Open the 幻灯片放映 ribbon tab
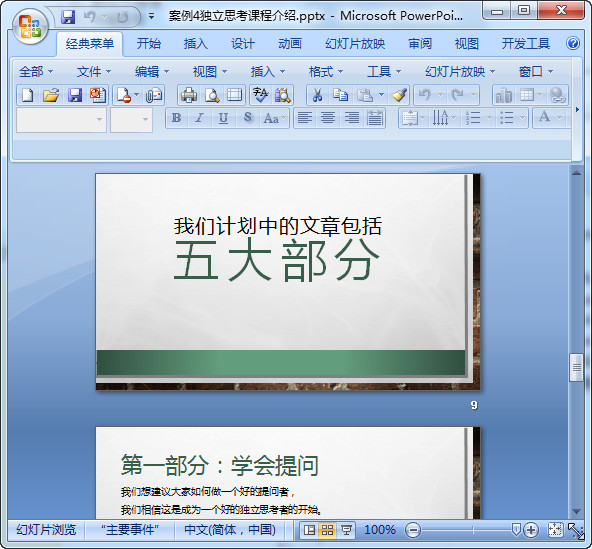The width and height of the screenshot is (592, 549). tap(355, 44)
